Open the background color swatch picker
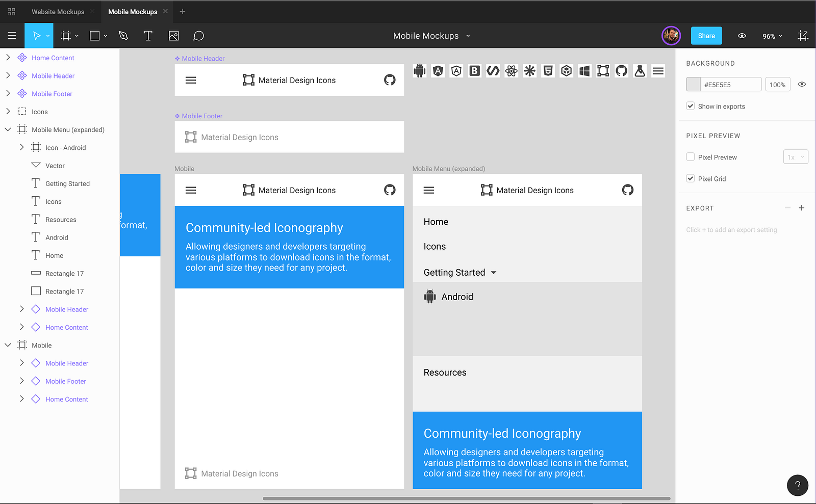The height and width of the screenshot is (504, 816). (x=693, y=85)
